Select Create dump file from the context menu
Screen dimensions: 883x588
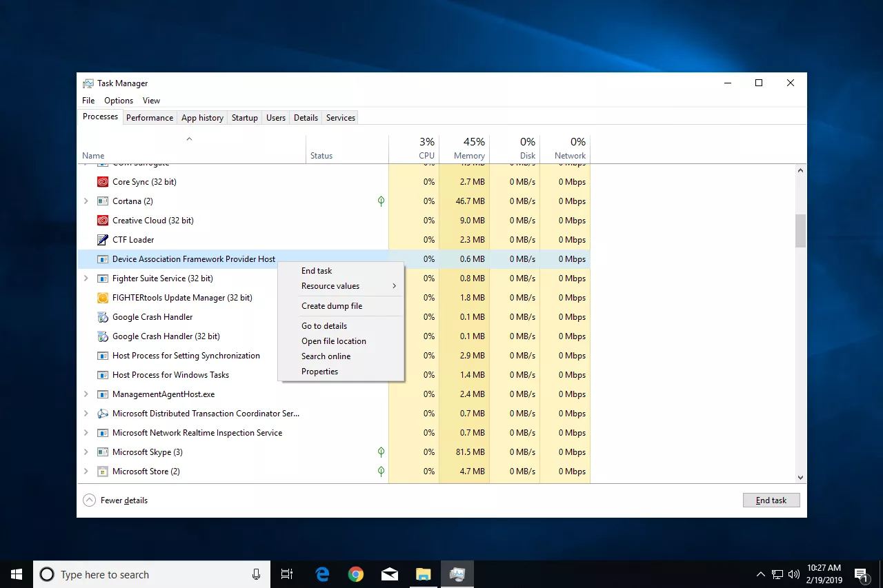point(341,306)
